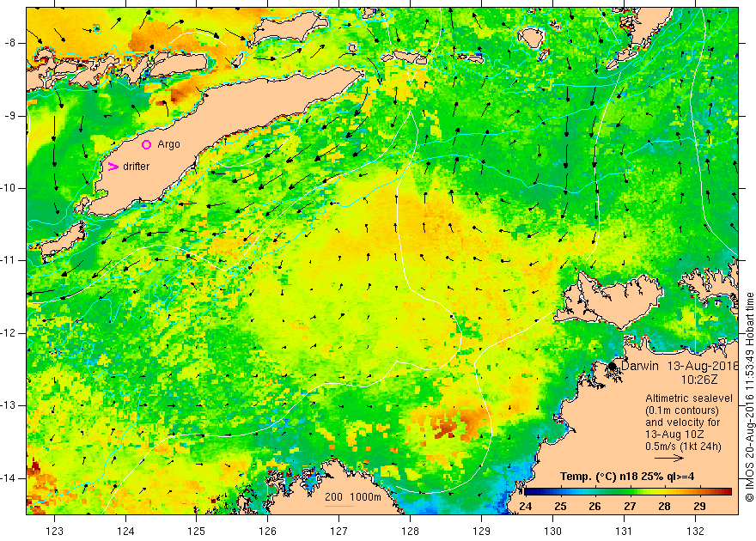
Task: Click the 'Temp. (°C) n18 25% ql>=4' title
Action: [627, 477]
